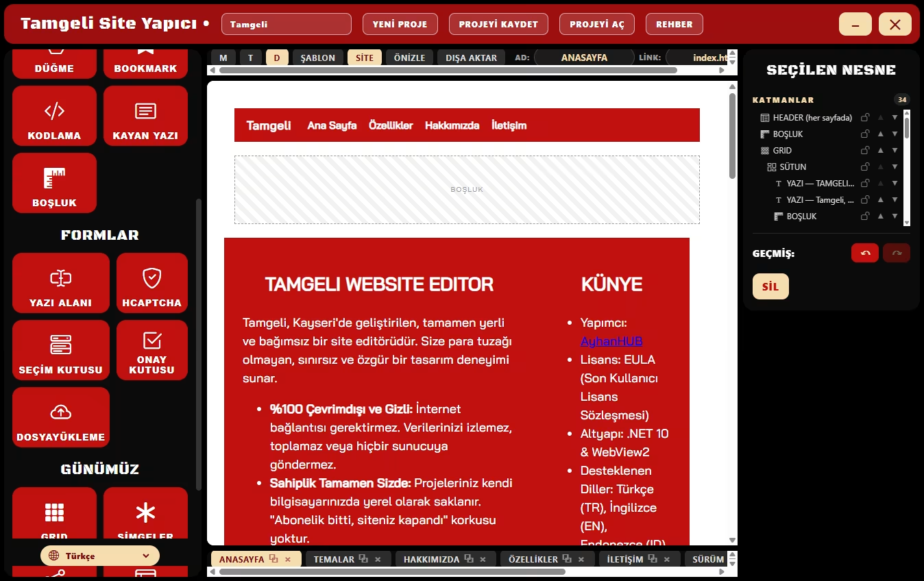Open the ÖZELLİKLER page tab

click(533, 559)
